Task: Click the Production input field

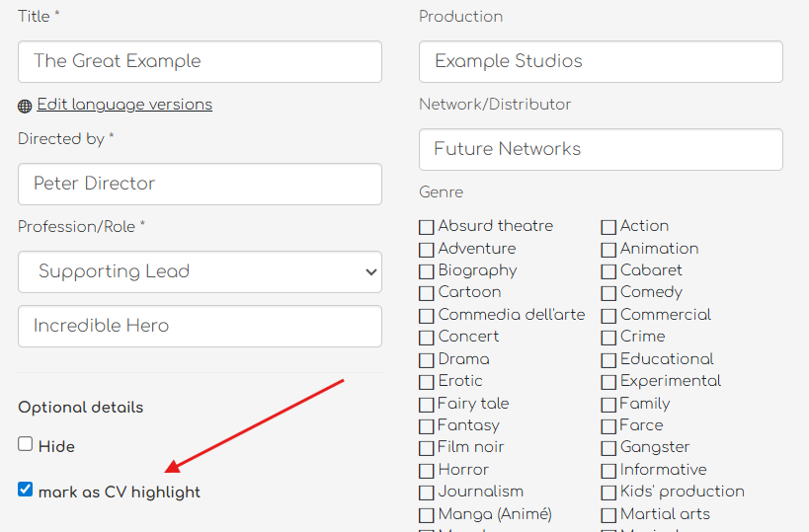Action: 601,61
